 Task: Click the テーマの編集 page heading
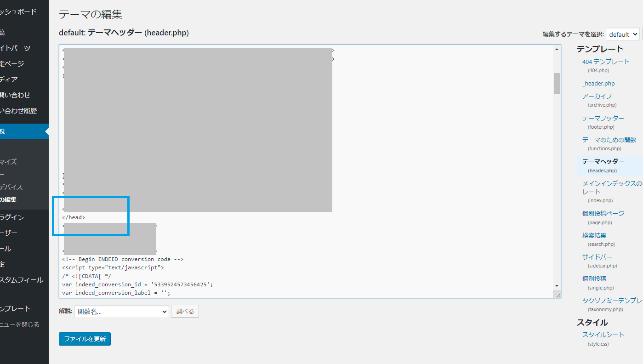91,14
